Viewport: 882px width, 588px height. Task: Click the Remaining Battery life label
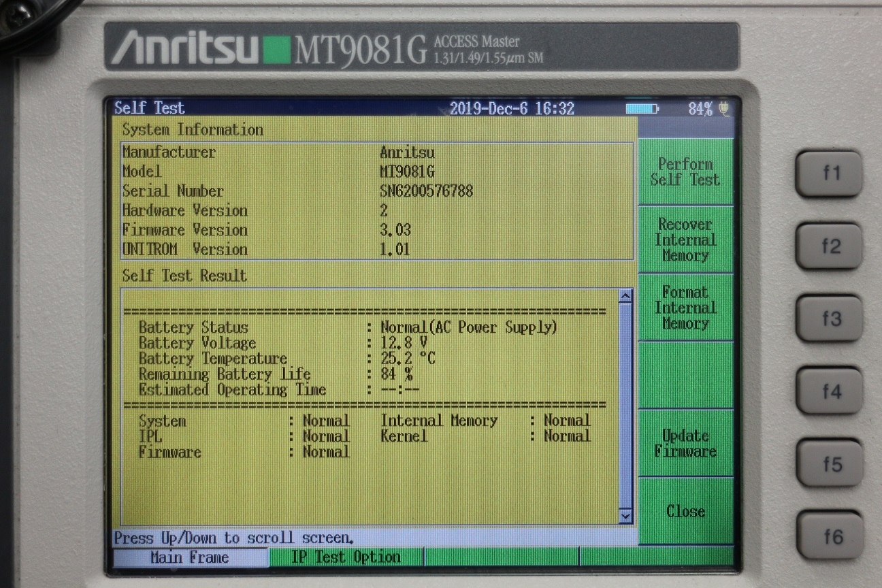coord(225,374)
